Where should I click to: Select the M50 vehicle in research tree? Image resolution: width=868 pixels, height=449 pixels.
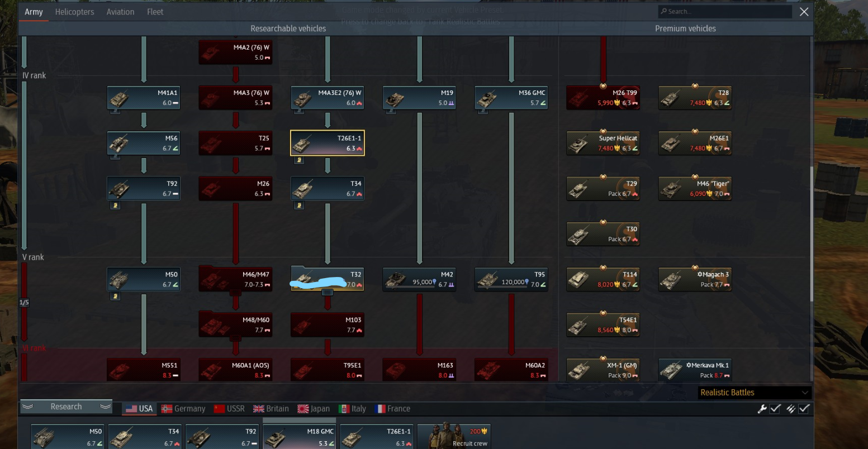coord(144,279)
